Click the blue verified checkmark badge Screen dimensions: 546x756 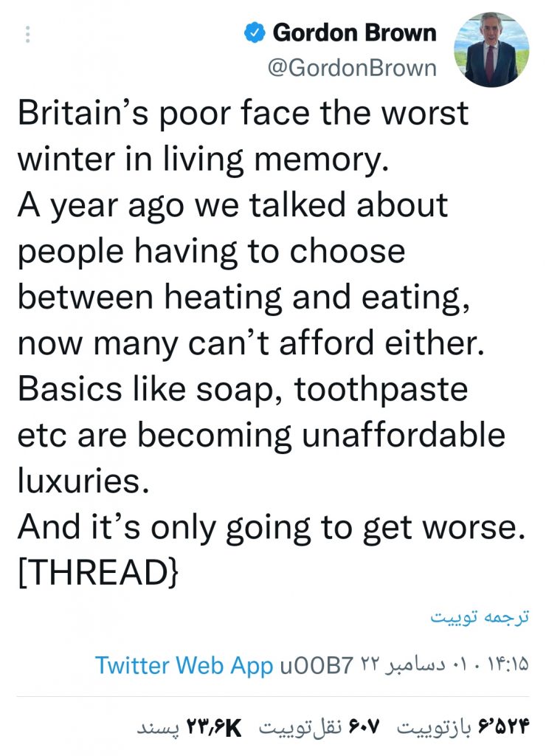tap(255, 32)
